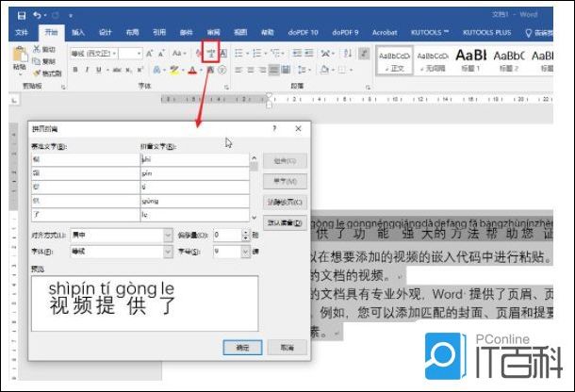The image size is (575, 392).
Task: Click the Mono button in the dialog
Action: click(x=285, y=181)
